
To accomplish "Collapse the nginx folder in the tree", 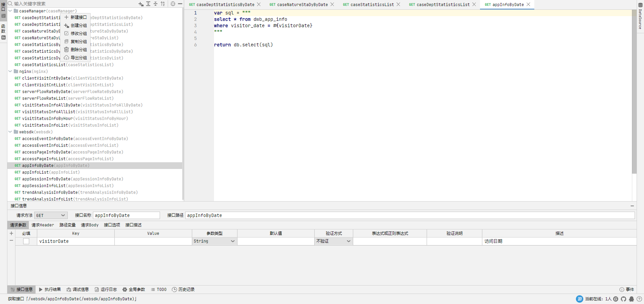I will pos(10,71).
